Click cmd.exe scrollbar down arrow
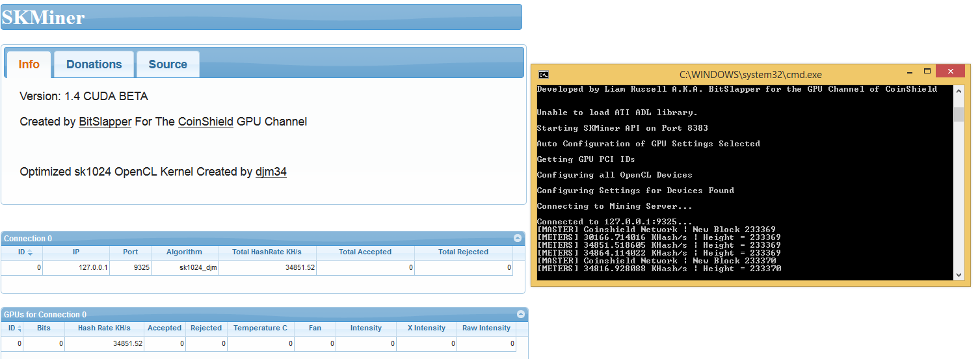The width and height of the screenshot is (980, 359). (x=959, y=275)
